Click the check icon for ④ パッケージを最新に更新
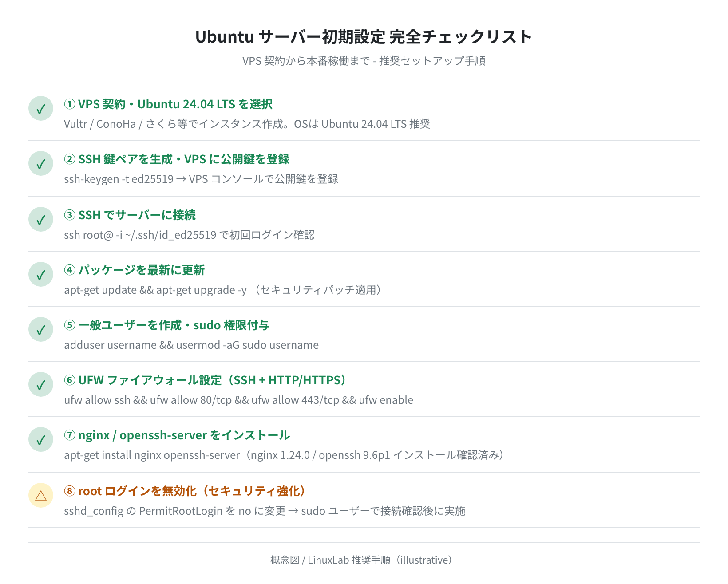Image resolution: width=728 pixels, height=584 pixels. [x=41, y=274]
